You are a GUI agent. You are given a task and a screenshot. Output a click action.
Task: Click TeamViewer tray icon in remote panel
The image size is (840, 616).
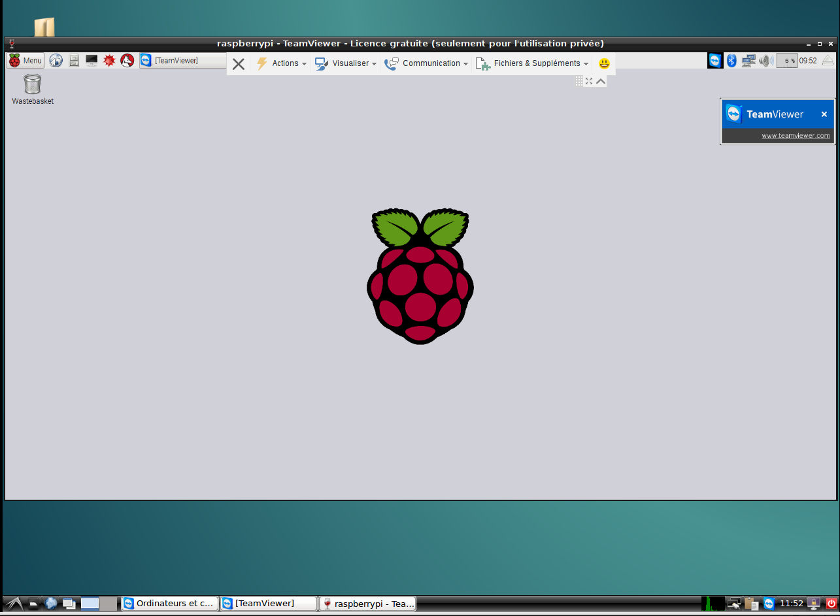tap(715, 61)
